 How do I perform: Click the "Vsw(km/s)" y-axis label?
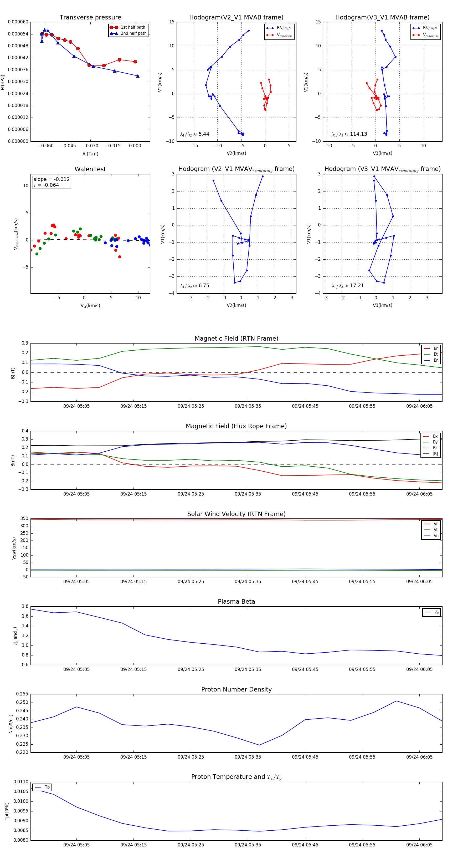click(14, 548)
